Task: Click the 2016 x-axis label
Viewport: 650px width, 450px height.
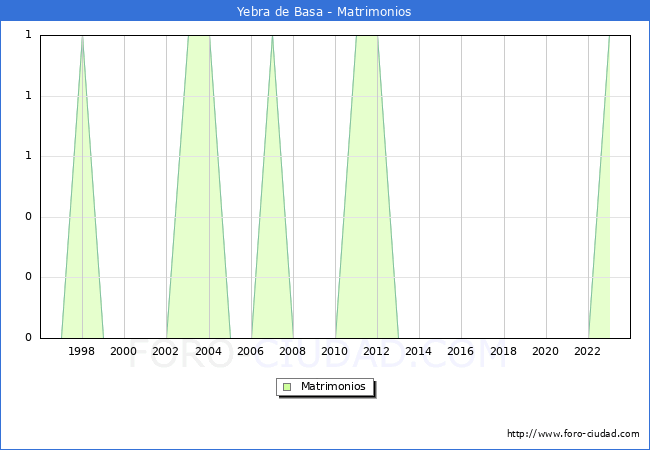Action: [x=461, y=351]
